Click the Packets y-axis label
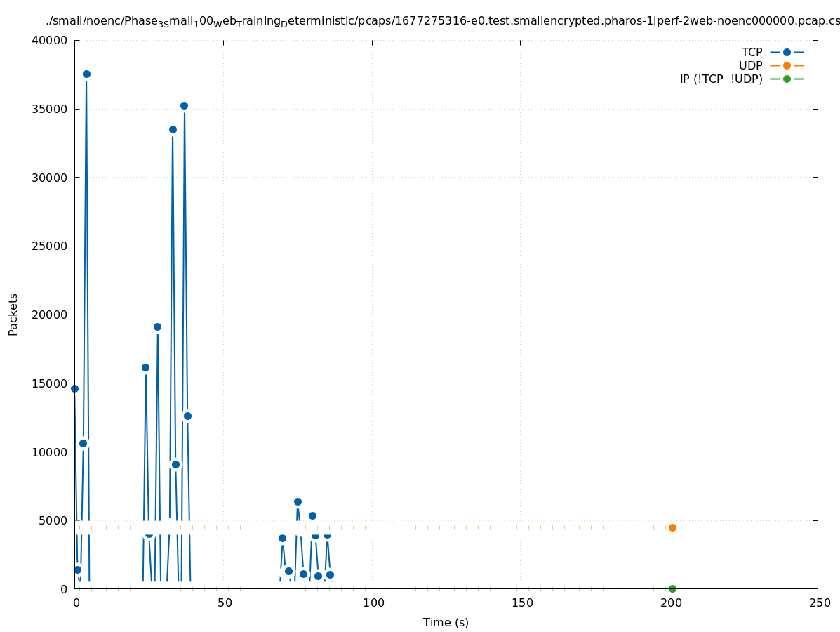Viewport: 840px width, 632px height. click(13, 314)
